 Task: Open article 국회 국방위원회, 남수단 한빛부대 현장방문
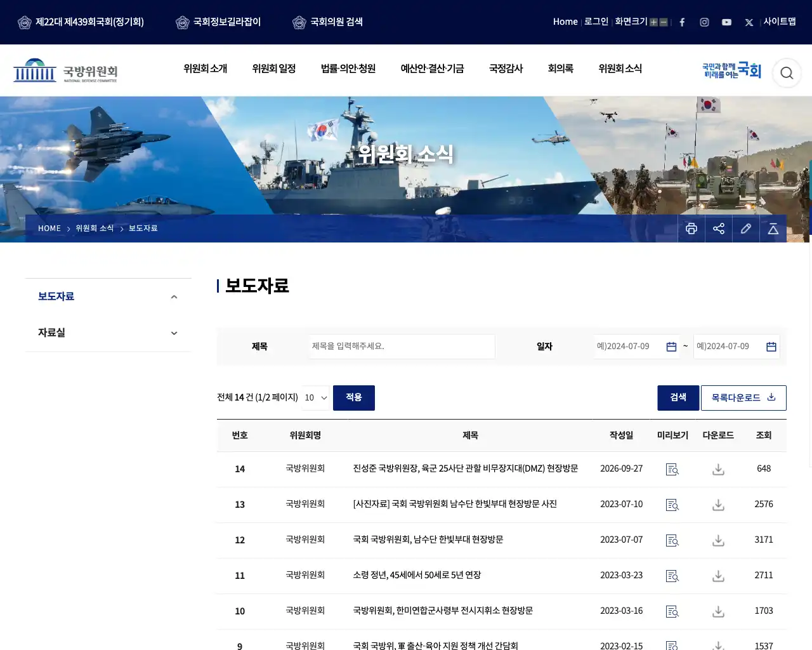click(x=428, y=540)
